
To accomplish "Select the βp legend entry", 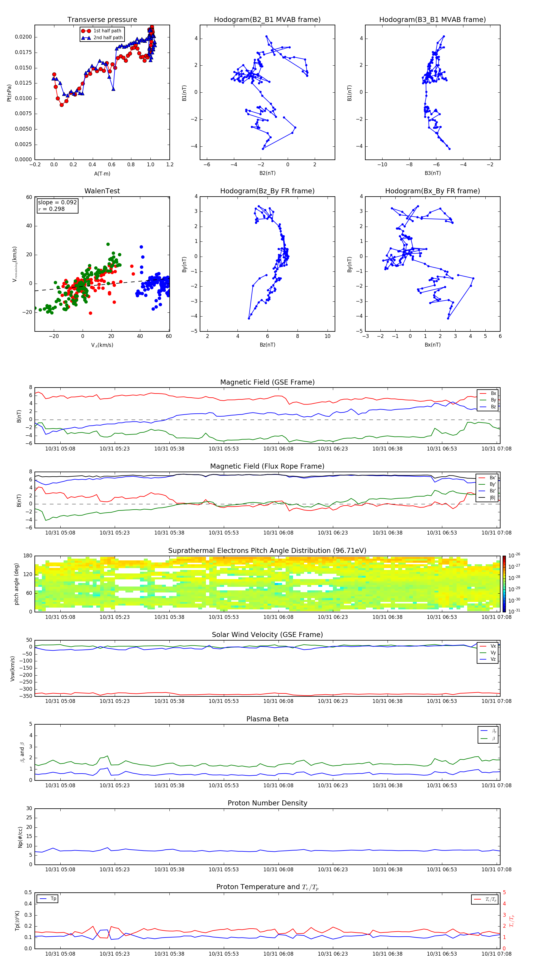I will pyautogui.click(x=488, y=731).
